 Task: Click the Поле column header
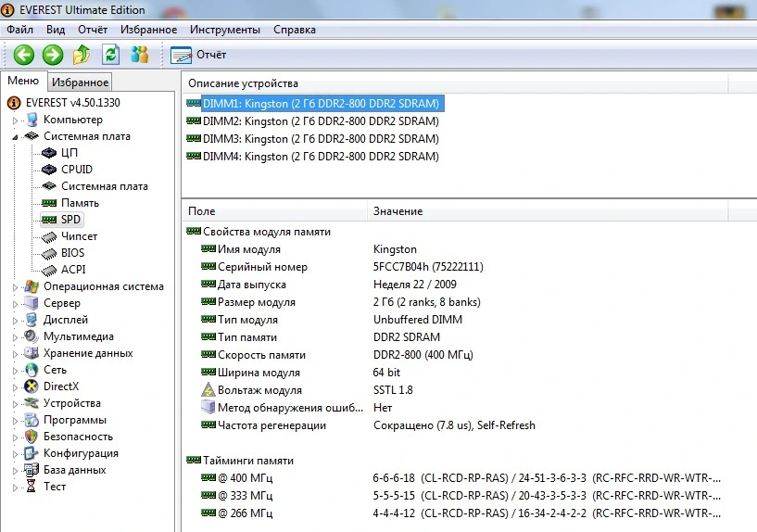274,211
